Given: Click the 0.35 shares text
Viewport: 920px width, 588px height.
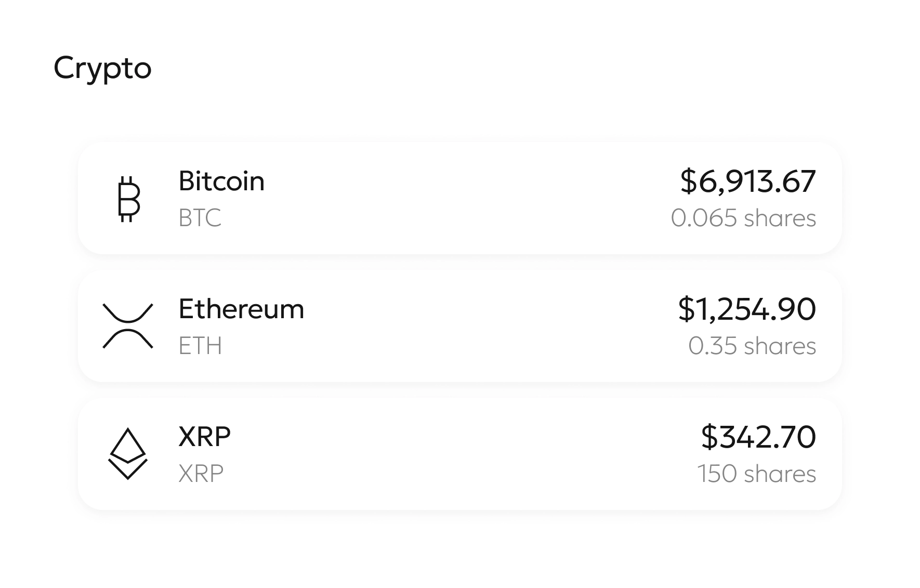Looking at the screenshot, I should pos(752,346).
